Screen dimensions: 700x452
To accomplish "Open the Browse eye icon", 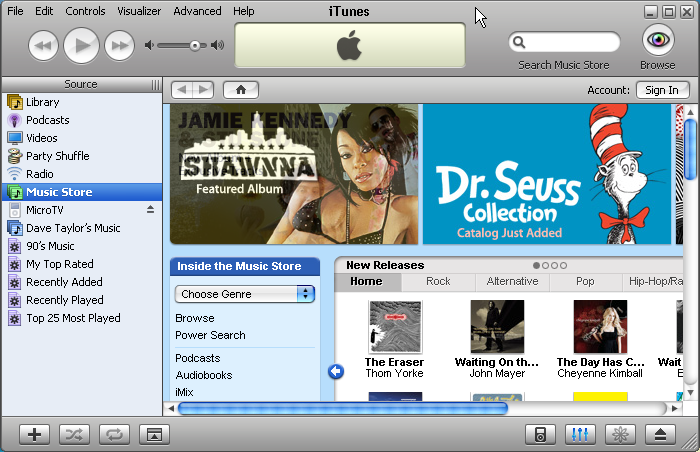I will (x=658, y=40).
